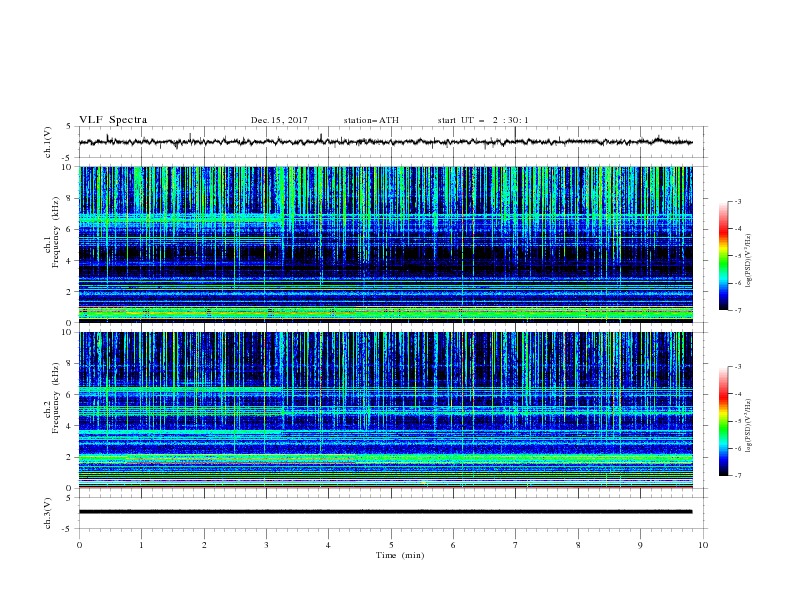Click the "start UT = 2 :30: 1" text
Viewport: 792px width, 612px height.
pos(483,120)
